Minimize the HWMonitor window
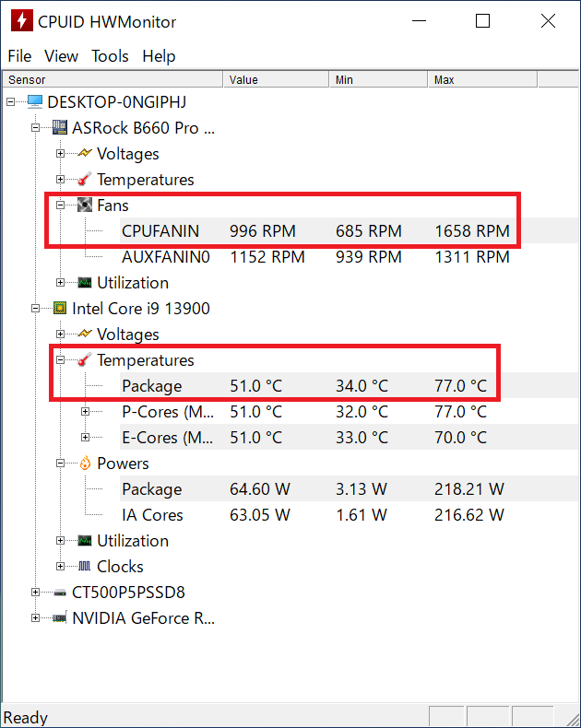Image resolution: width=581 pixels, height=728 pixels. [x=419, y=21]
